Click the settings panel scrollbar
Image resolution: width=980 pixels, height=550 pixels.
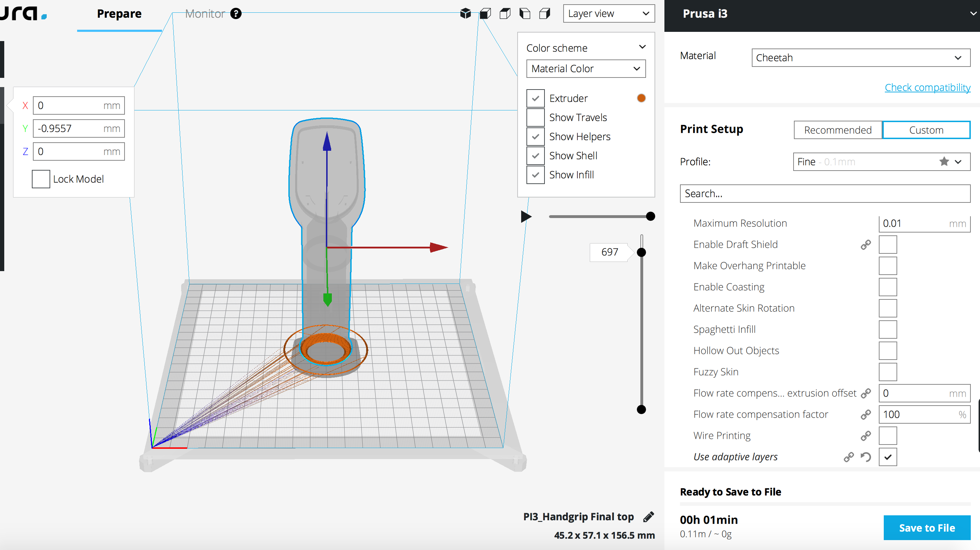tap(979, 425)
